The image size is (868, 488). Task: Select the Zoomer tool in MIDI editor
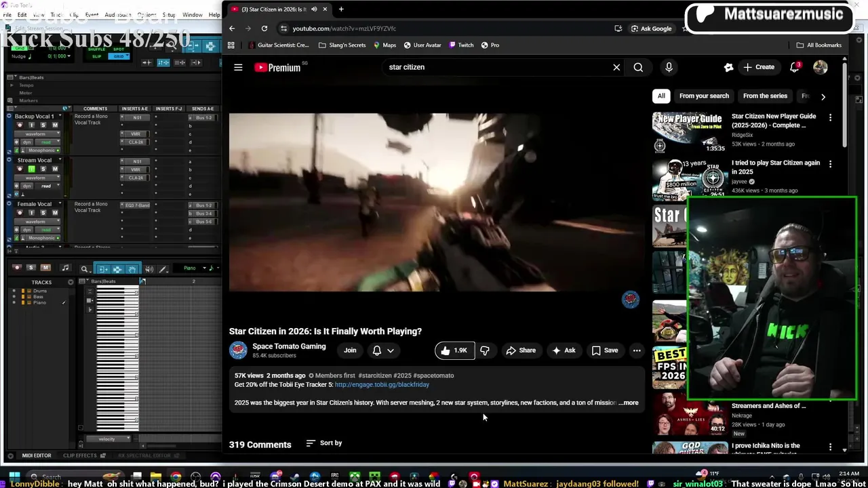click(84, 269)
